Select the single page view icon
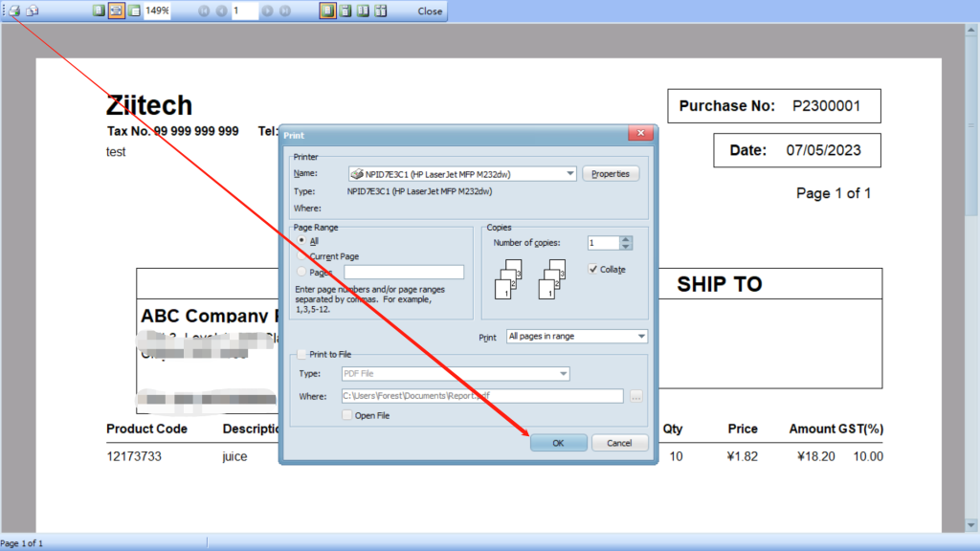980x551 pixels. (327, 11)
